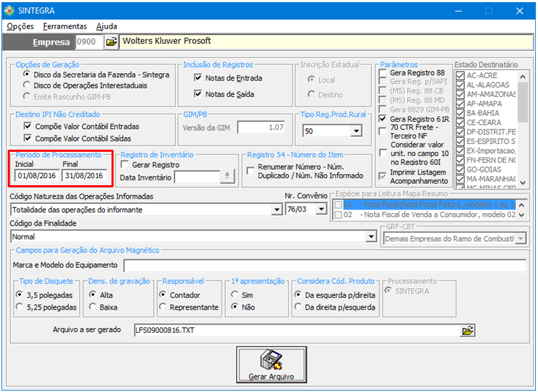
Task: Select Disco de Operações Interestaduais option
Action: (26, 85)
